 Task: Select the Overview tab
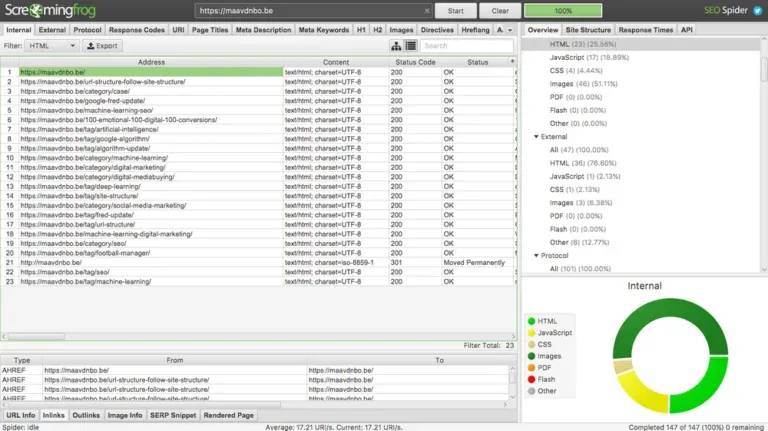[x=543, y=30]
